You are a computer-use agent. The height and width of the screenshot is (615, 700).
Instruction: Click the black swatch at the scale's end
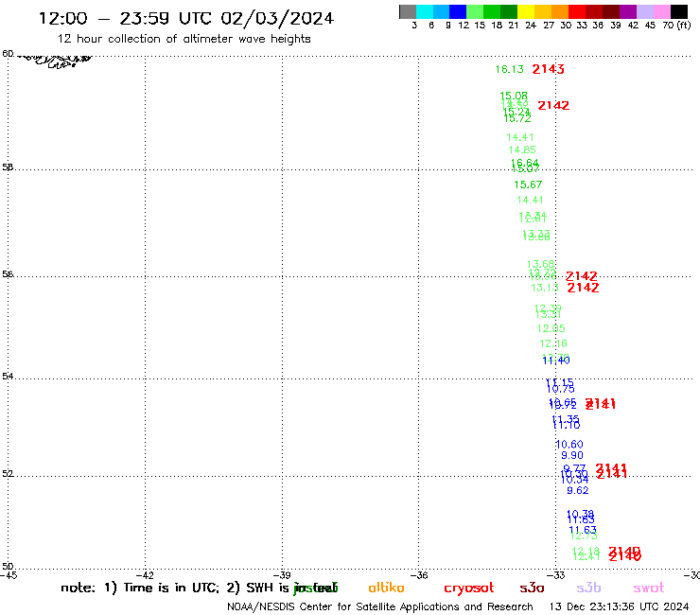pos(678,11)
